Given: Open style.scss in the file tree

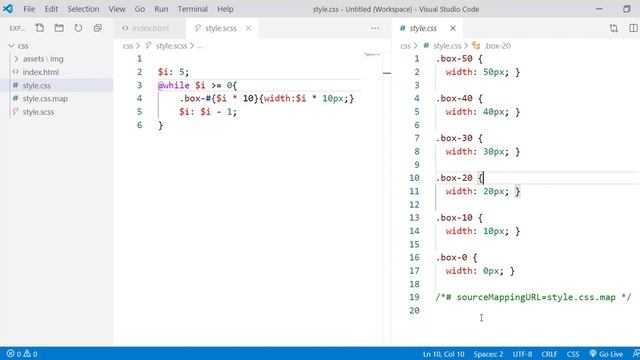Looking at the screenshot, I should pos(38,112).
